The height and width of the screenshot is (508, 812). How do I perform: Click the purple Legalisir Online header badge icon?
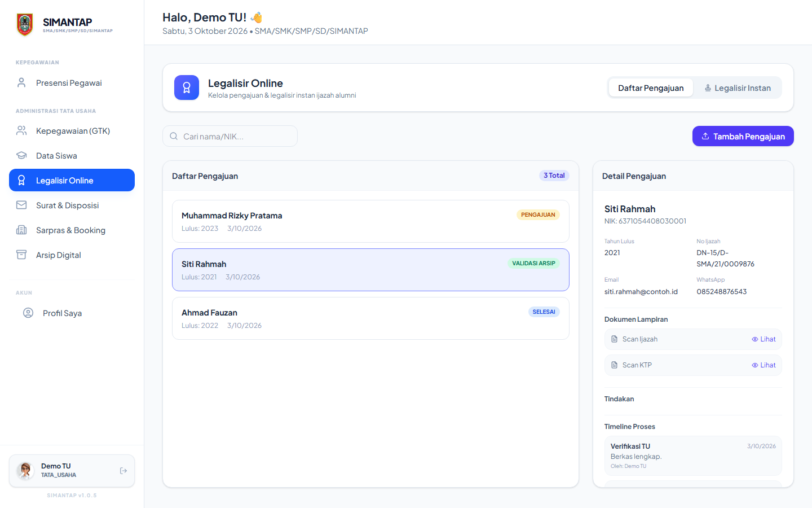187,87
